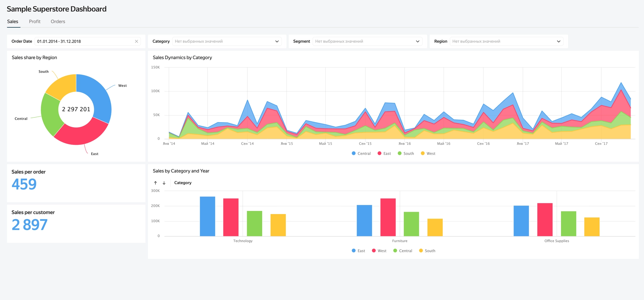The height and width of the screenshot is (300, 644).
Task: Toggle East series in Sales Dynamics legend
Action: [384, 154]
